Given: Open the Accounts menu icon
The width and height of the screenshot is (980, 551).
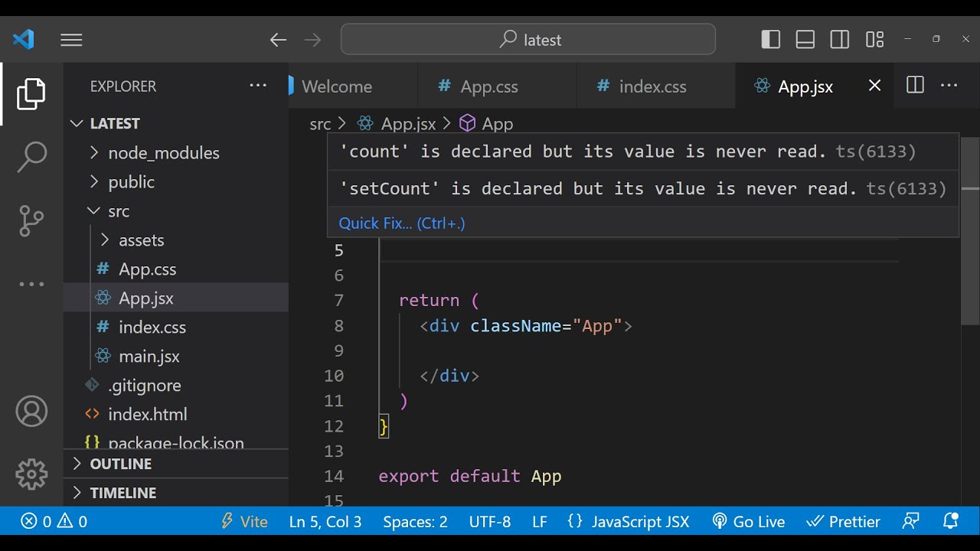Looking at the screenshot, I should [x=31, y=412].
